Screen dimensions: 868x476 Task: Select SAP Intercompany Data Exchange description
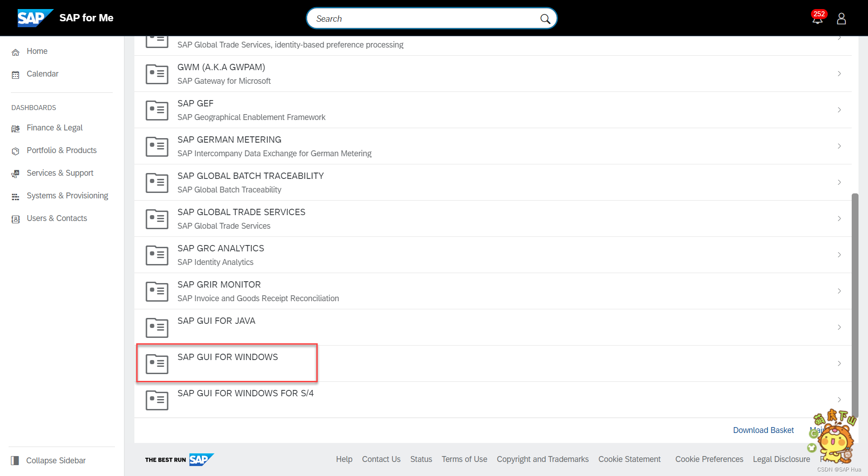274,154
